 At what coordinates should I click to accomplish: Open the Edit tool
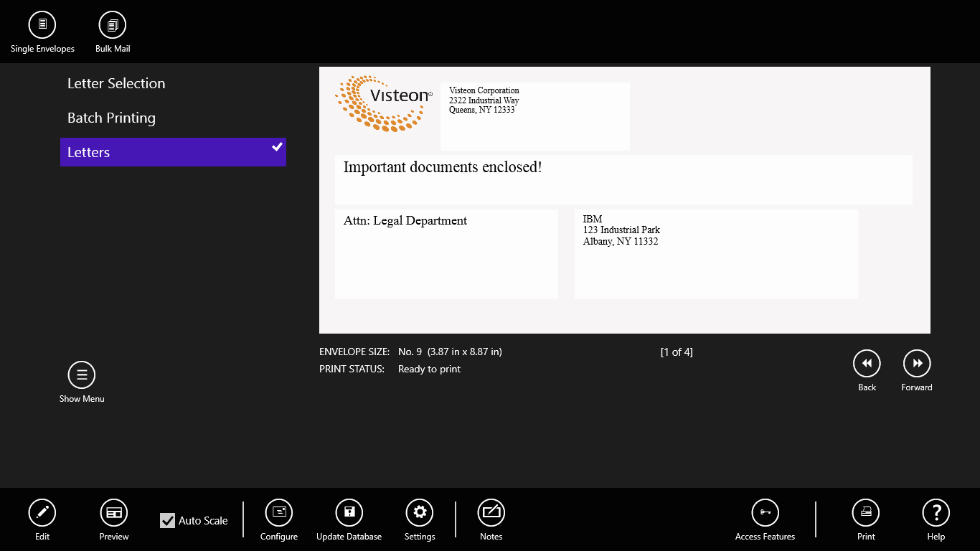point(42,512)
